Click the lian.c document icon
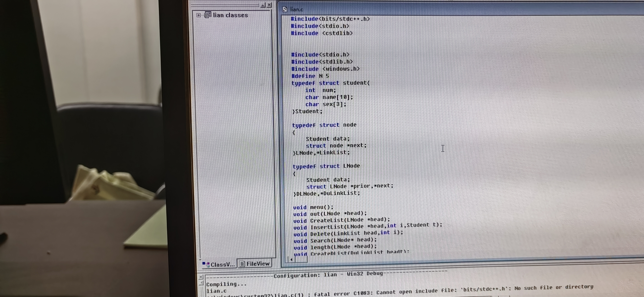Screen dimensions: 644x297 coord(285,9)
